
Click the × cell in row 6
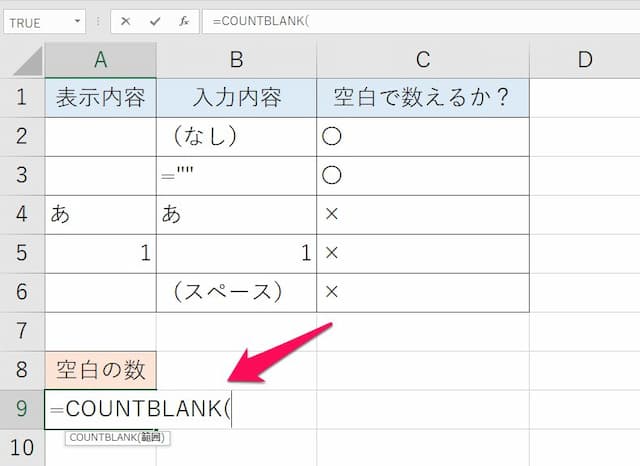click(x=423, y=292)
